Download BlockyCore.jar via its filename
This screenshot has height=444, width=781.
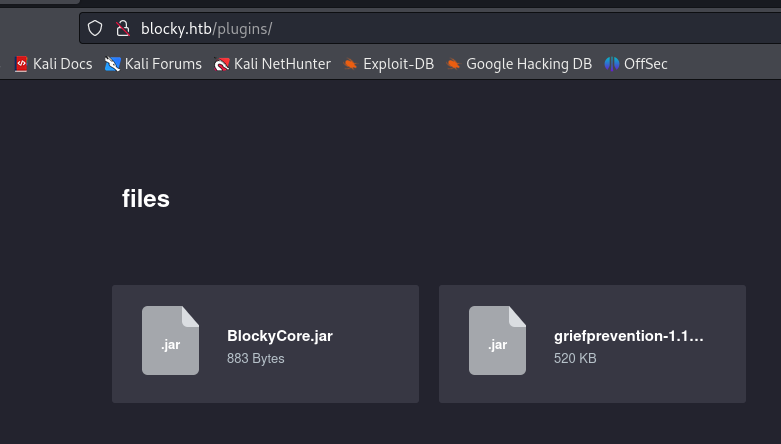[280, 336]
